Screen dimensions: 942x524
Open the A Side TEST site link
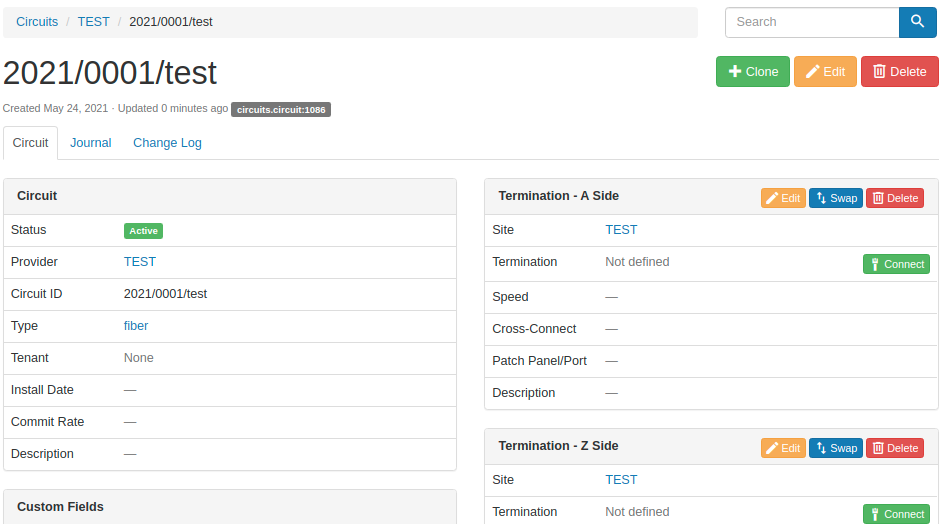pyautogui.click(x=621, y=230)
